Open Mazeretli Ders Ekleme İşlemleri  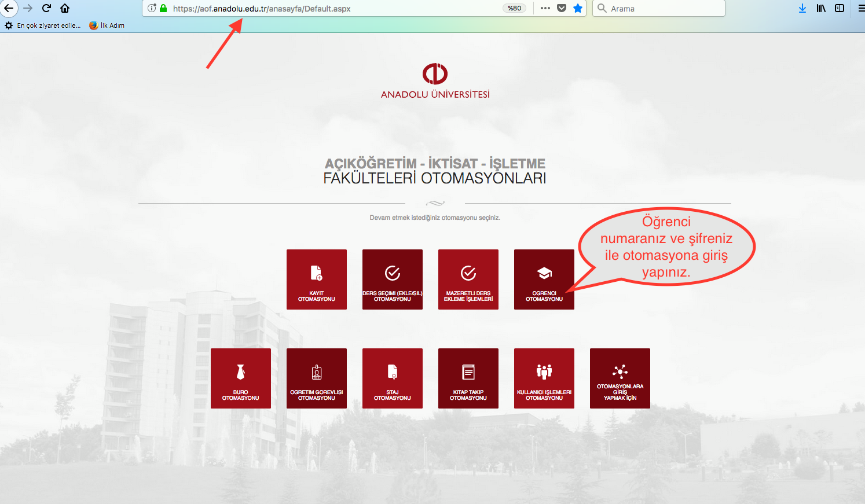point(468,279)
